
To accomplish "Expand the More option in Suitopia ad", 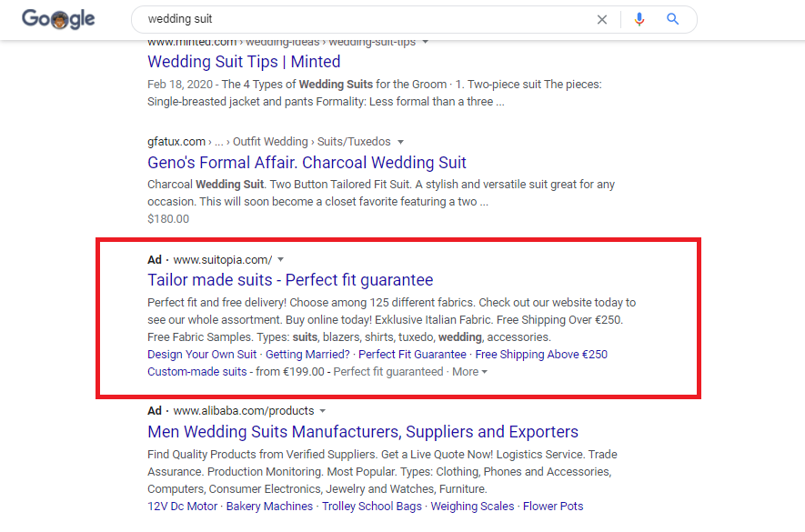I will point(469,372).
